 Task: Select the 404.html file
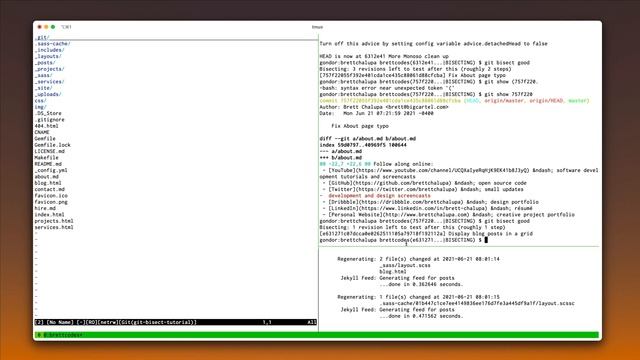pyautogui.click(x=47, y=126)
